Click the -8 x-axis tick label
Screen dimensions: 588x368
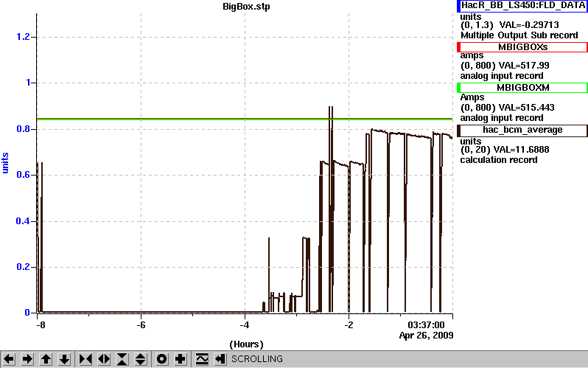point(41,324)
